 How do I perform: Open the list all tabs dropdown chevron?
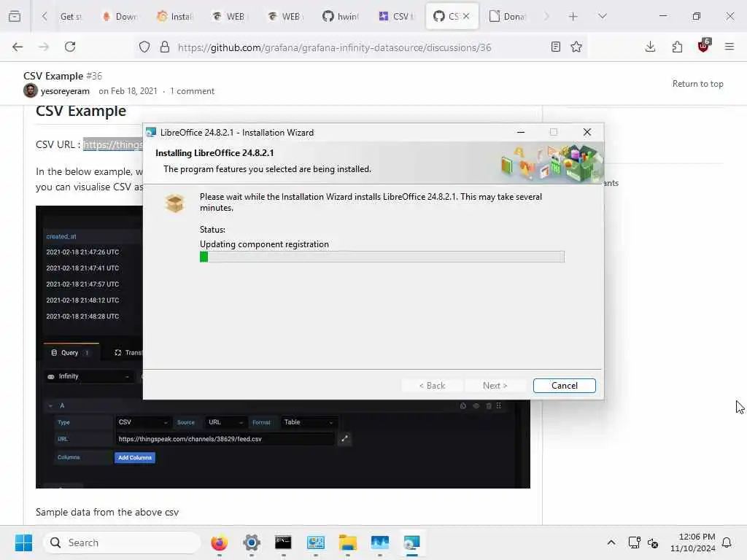603,16
